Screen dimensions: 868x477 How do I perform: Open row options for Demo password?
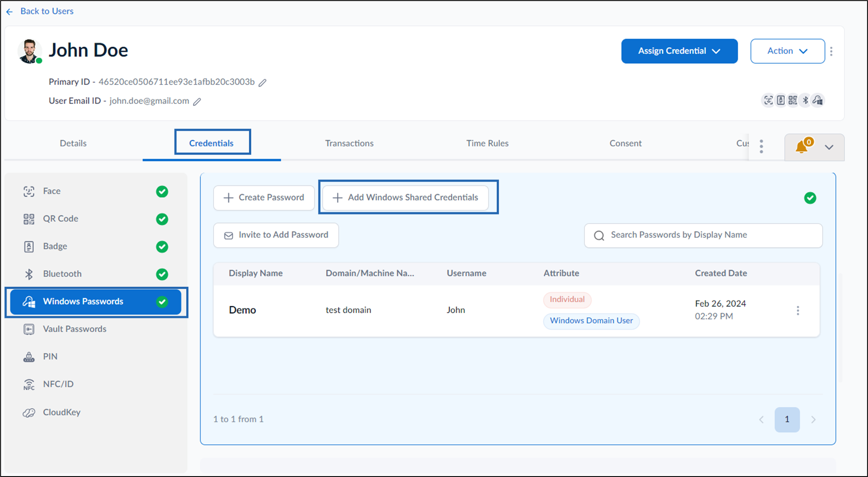coord(798,310)
